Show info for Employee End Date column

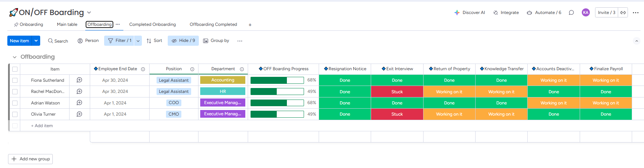(x=143, y=69)
